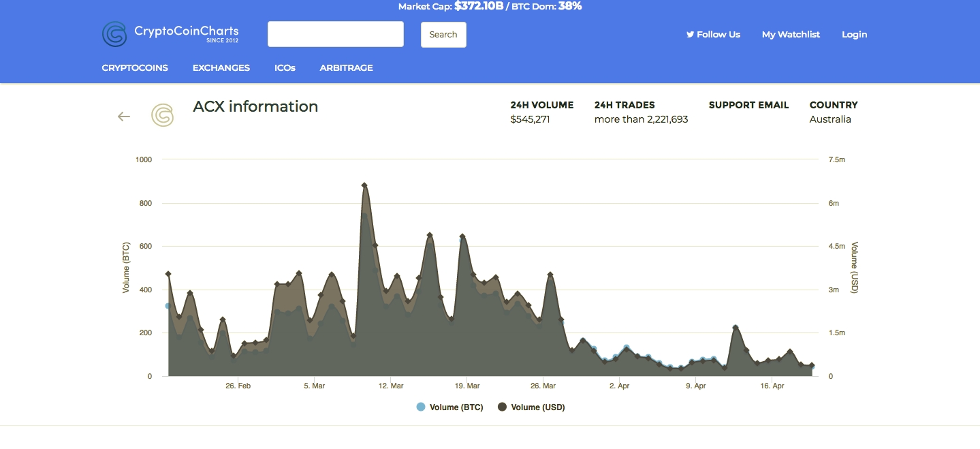
Task: Click the Follow Us link
Action: point(718,35)
